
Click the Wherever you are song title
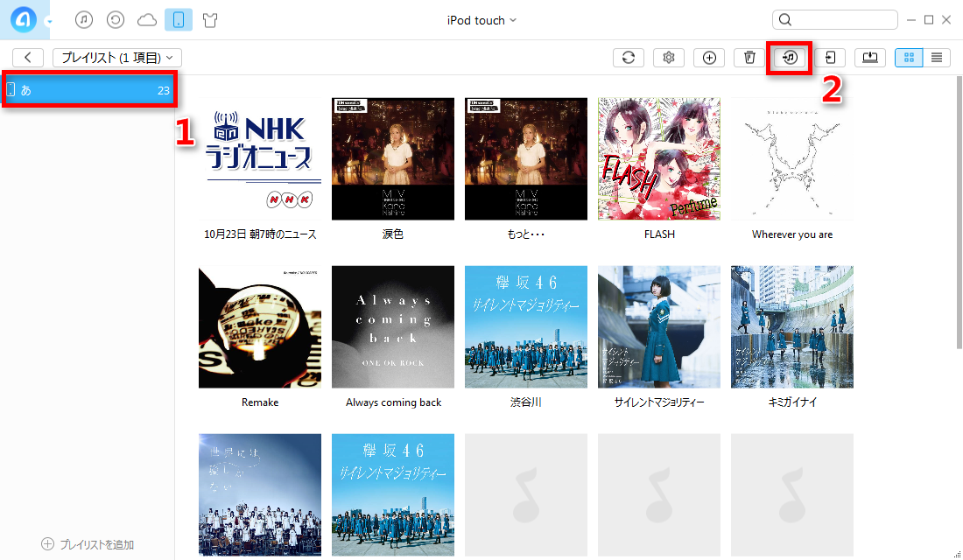pos(792,234)
